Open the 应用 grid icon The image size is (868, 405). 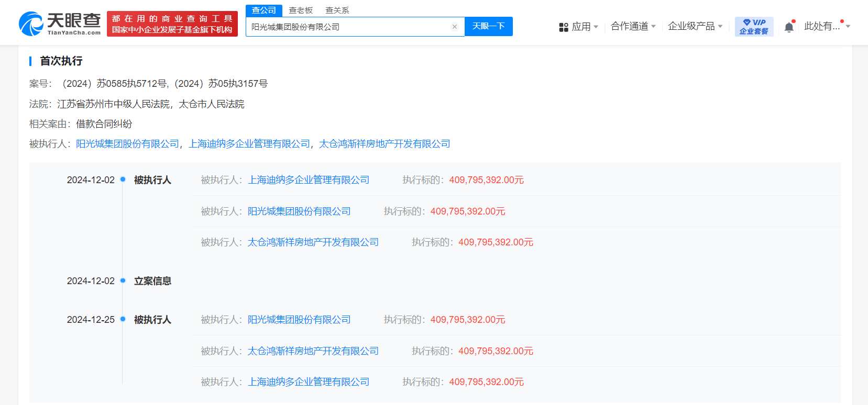(564, 27)
